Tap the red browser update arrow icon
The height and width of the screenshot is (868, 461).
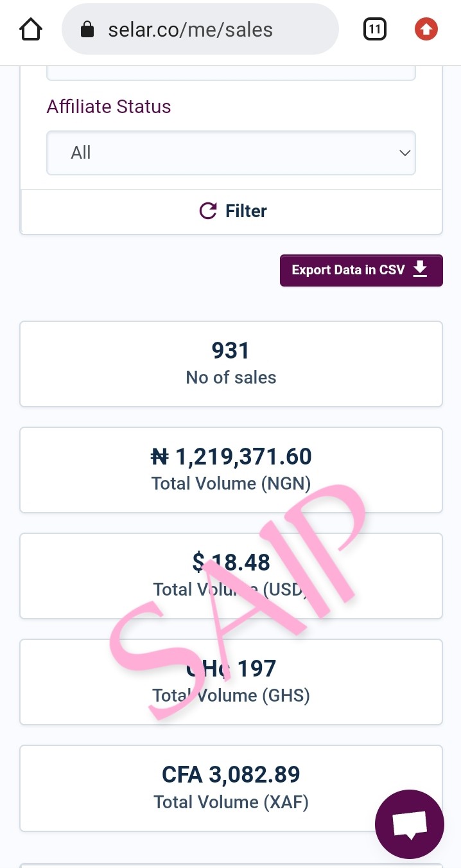(x=426, y=30)
